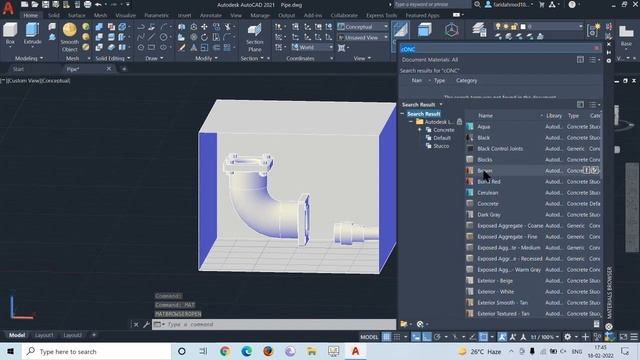
Task: Collapse the Autodesk Library tree node
Action: pyautogui.click(x=411, y=122)
